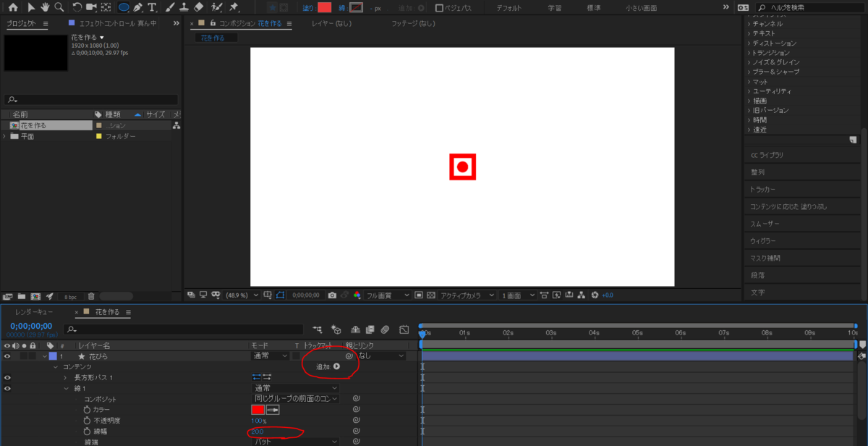868x446 pixels.
Task: Toggle the 線幅 stopwatch
Action: (x=87, y=432)
